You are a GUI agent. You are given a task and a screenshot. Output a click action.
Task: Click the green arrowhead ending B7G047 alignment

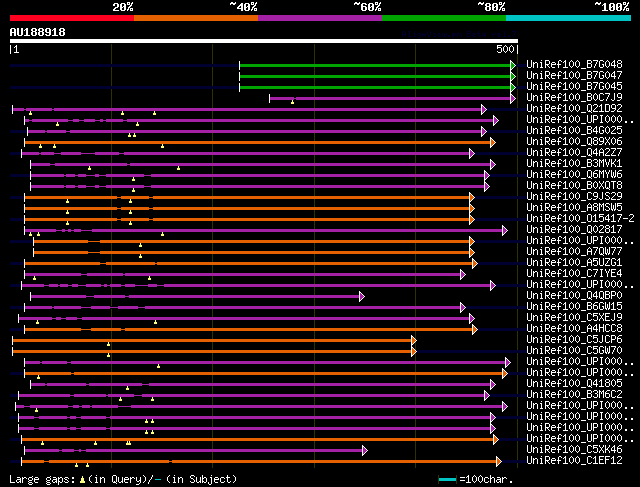(513, 76)
